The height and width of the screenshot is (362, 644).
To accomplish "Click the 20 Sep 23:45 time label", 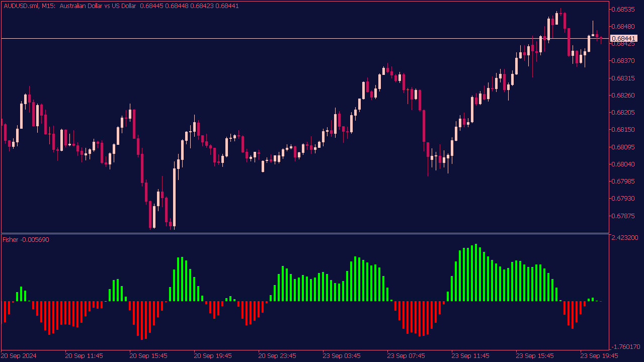I will 277,355.
